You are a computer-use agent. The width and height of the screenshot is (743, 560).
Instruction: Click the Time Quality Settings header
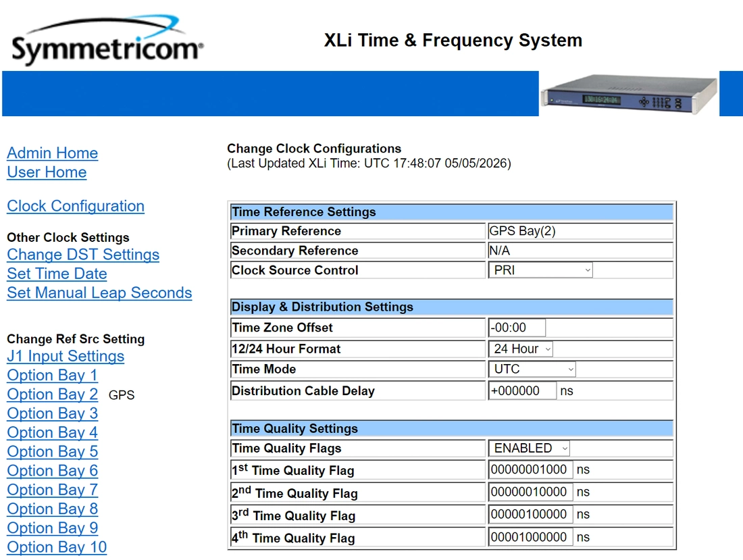pyautogui.click(x=452, y=429)
